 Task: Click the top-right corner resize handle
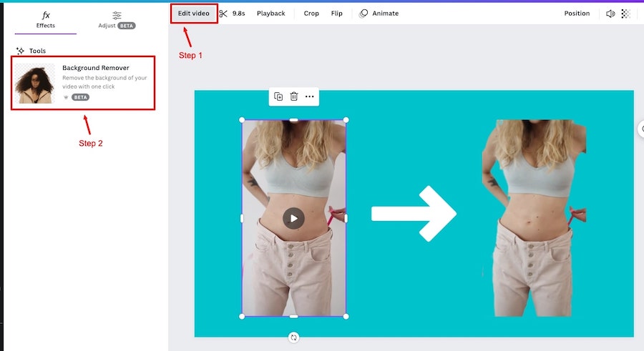click(346, 120)
